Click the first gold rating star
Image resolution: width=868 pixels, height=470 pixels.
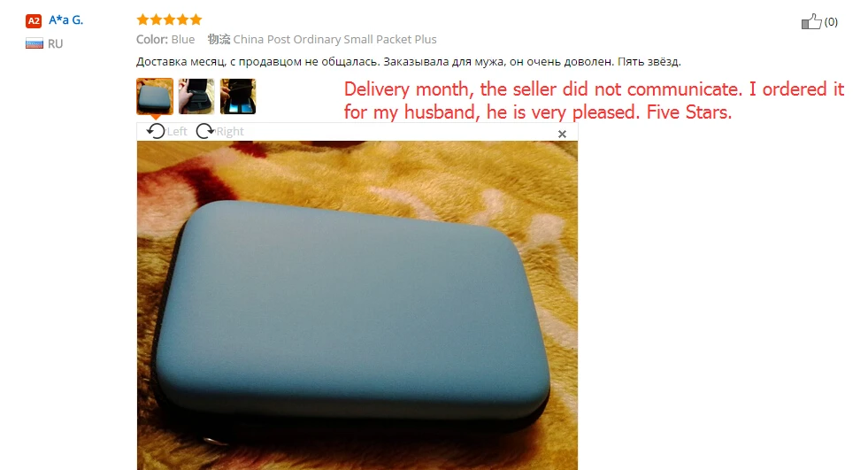142,20
